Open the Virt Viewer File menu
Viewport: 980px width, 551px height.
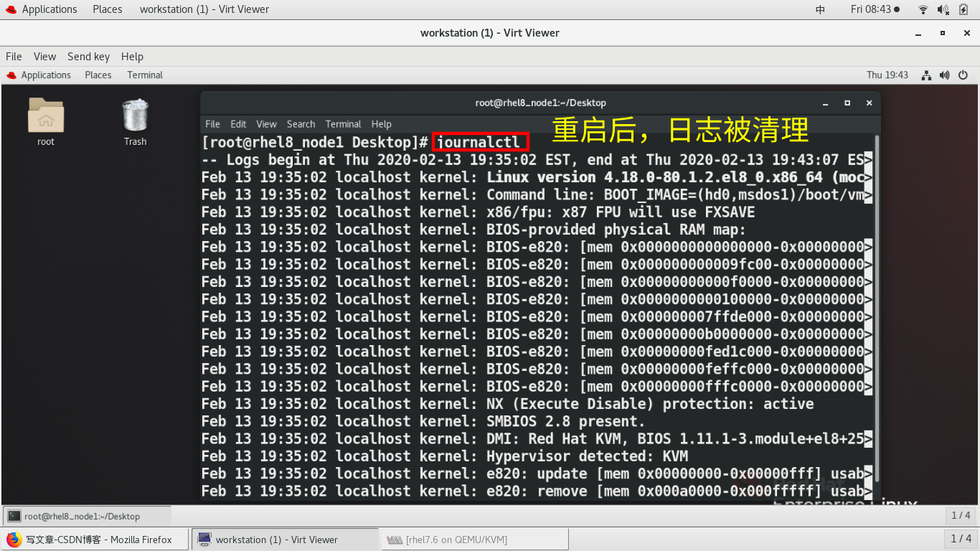click(x=14, y=57)
